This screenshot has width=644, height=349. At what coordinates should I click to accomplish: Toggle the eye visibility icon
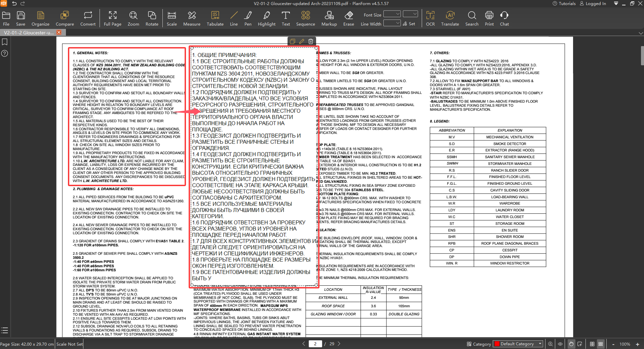click(560, 344)
